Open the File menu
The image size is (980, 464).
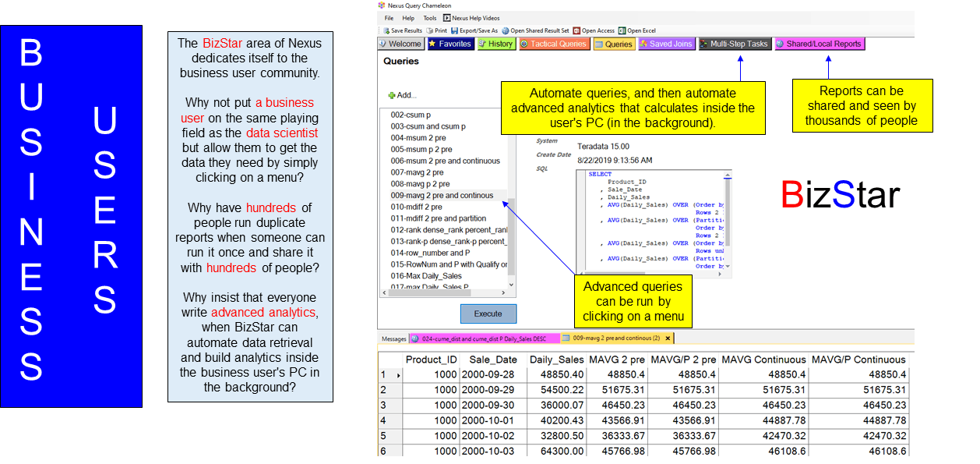click(x=389, y=18)
